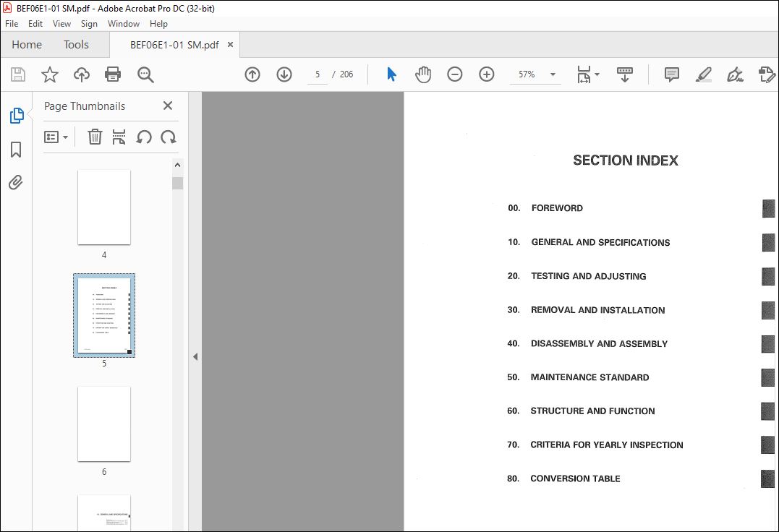Collapse the navigation pane arrow
The height and width of the screenshot is (532, 779).
click(x=195, y=356)
